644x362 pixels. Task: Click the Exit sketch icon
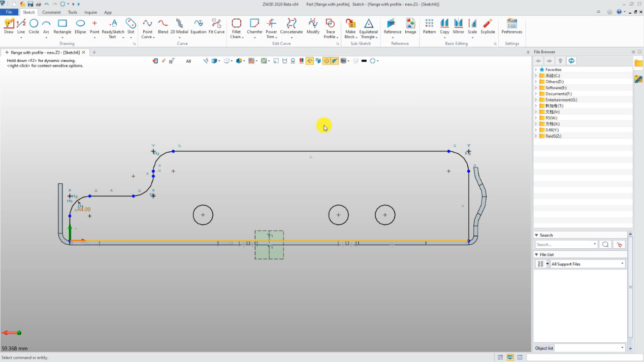tap(155, 61)
